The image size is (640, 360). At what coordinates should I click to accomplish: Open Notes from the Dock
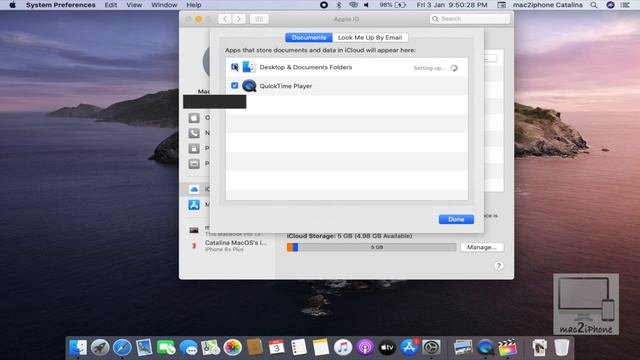[321, 348]
